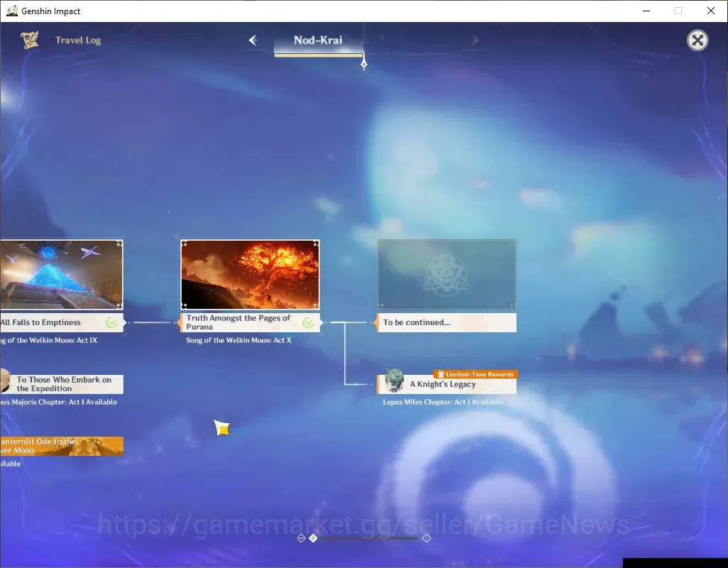Click Song of the Welkin Moon: Act X text

(238, 340)
